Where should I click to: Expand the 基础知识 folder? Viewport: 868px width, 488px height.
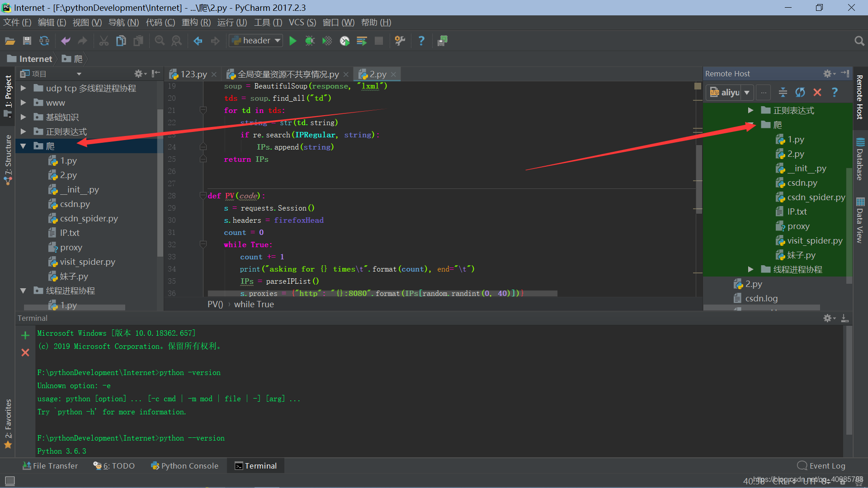[x=24, y=117]
